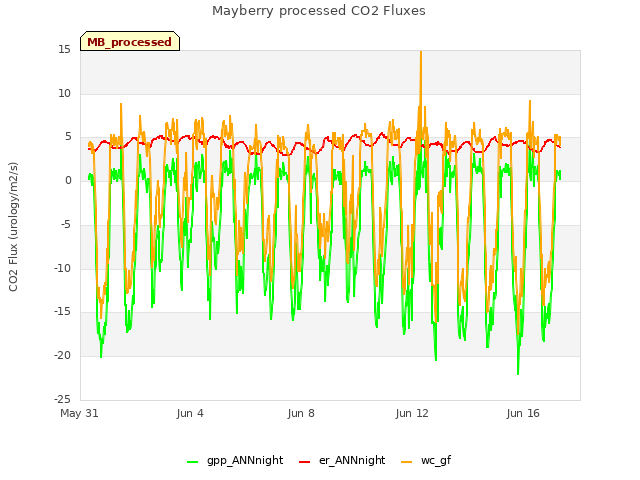Screen dimensions: 640x480
Task: Click the 15 y-axis tick label
Action: point(64,50)
